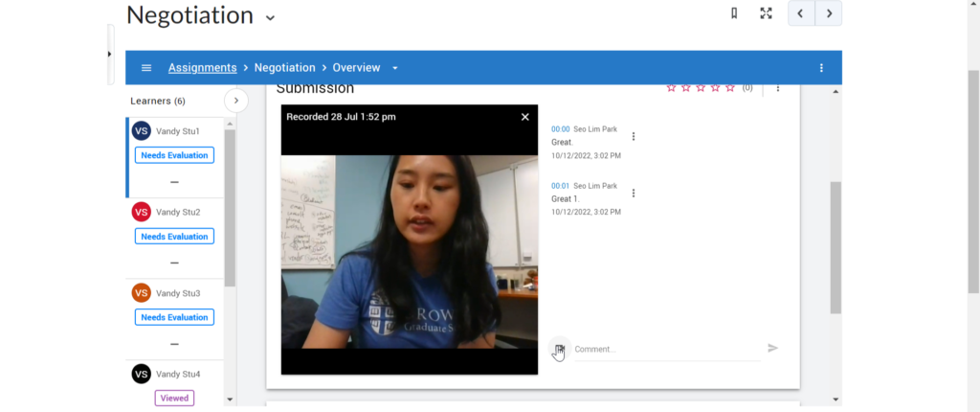Enter fullscreen with the expand icon
The height and width of the screenshot is (412, 980).
pos(766,13)
